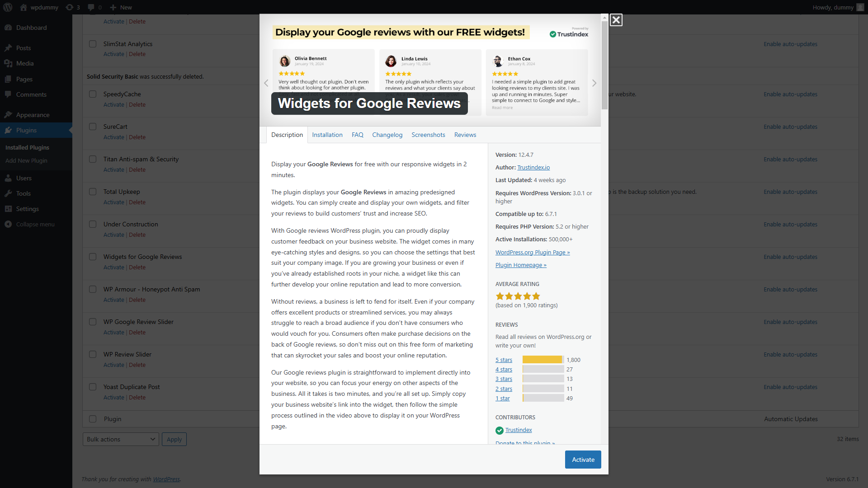The width and height of the screenshot is (868, 488).
Task: Check the Widgets for Google Reviews checkbox
Action: (x=93, y=257)
